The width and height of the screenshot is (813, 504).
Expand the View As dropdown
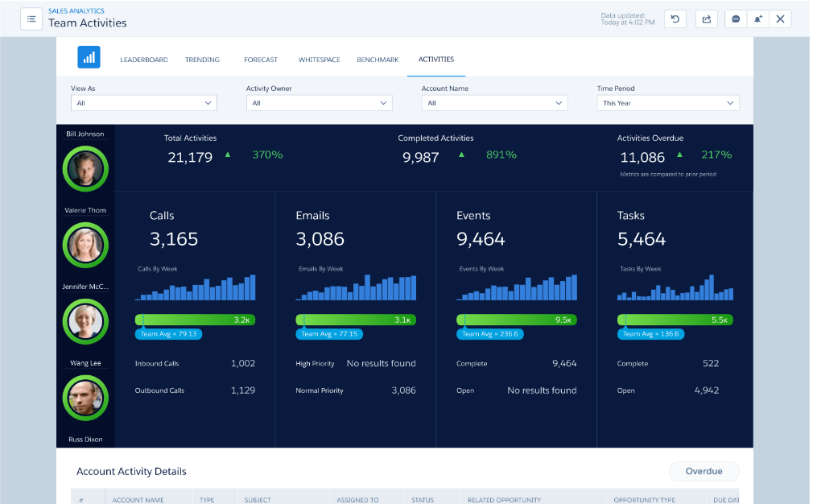pos(144,103)
